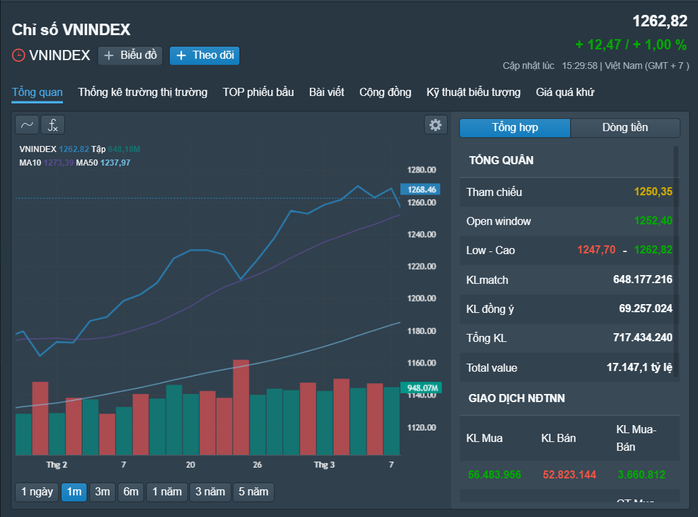Click MA50 legend value 1237,97
The height and width of the screenshot is (517, 698).
click(115, 163)
